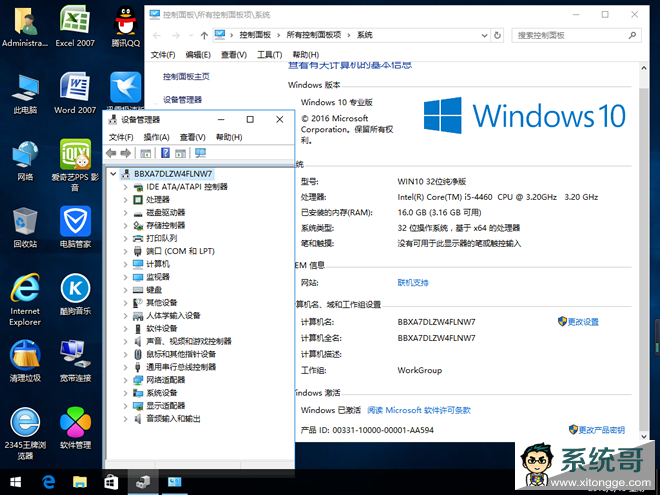Screen dimensions: 660x495
Task: Open the Store icon on the taskbar
Action: [x=111, y=482]
